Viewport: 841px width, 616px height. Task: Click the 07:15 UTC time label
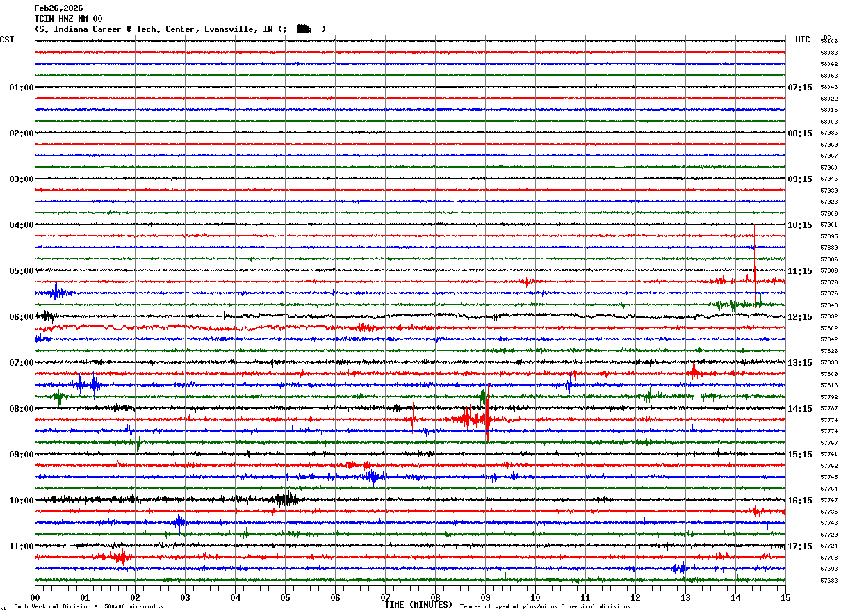click(x=800, y=88)
